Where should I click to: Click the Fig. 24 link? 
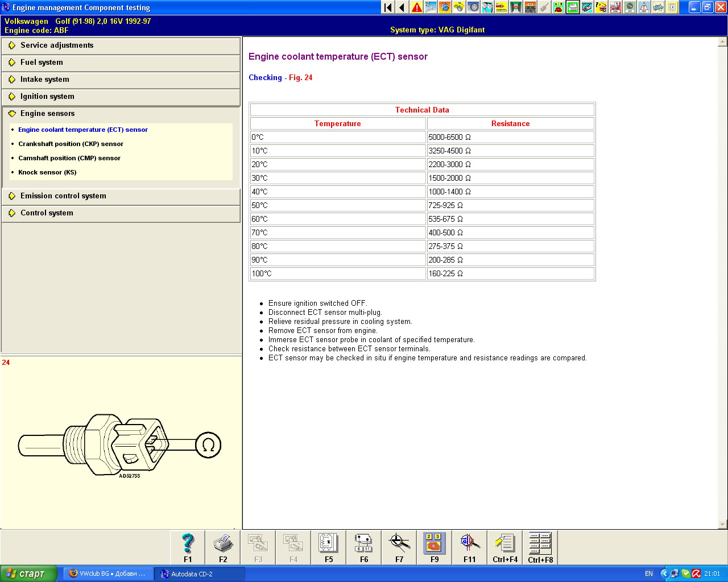pos(300,78)
